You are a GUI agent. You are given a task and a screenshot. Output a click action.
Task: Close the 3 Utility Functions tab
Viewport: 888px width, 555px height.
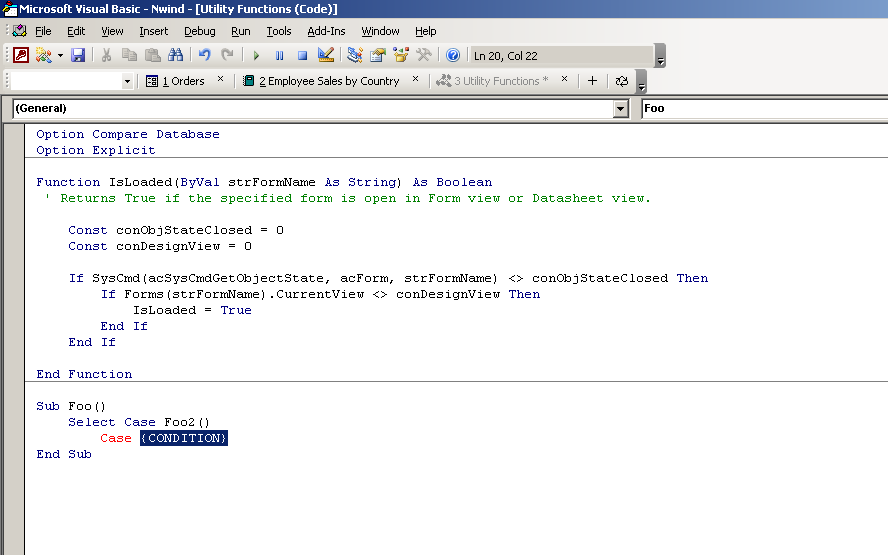point(564,79)
